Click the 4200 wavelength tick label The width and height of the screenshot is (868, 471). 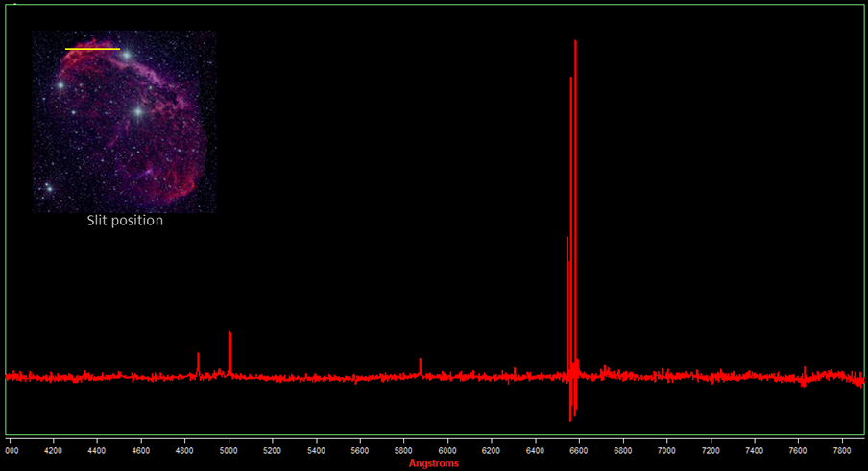click(x=54, y=450)
